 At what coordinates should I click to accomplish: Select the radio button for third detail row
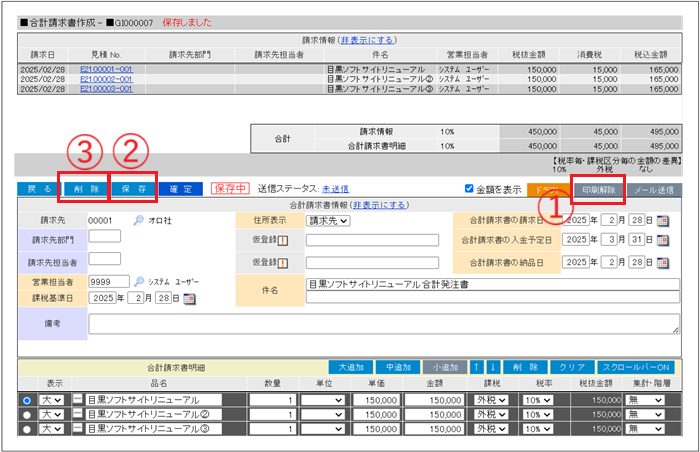(26, 430)
